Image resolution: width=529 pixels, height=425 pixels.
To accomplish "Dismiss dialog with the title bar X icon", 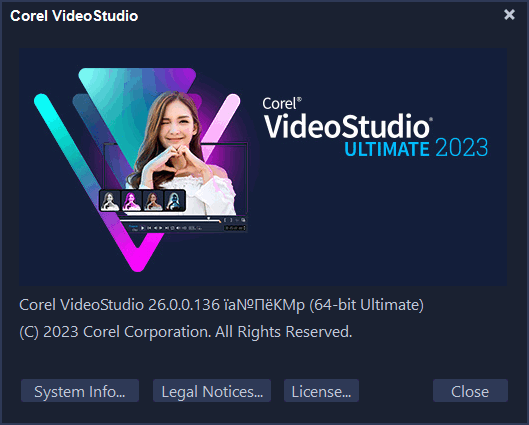I will [x=509, y=15].
